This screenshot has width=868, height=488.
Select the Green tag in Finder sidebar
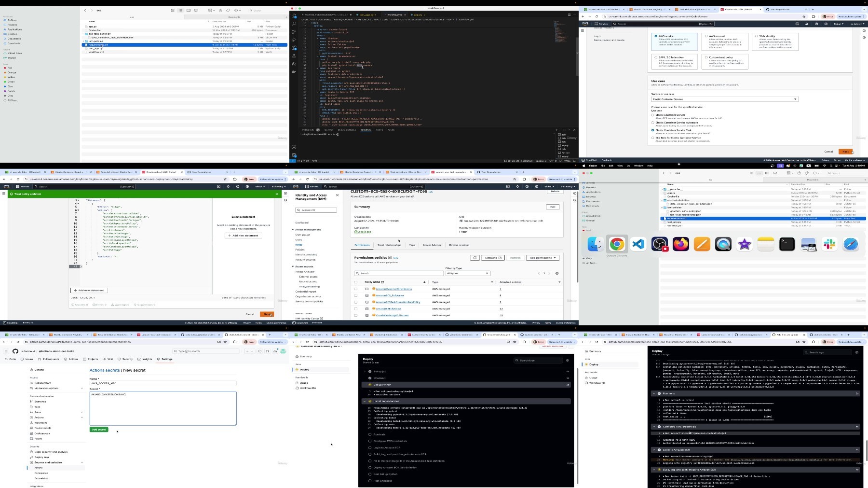click(11, 82)
